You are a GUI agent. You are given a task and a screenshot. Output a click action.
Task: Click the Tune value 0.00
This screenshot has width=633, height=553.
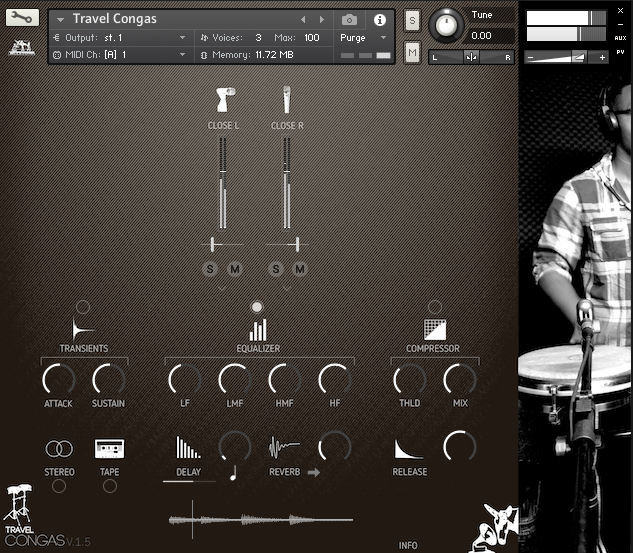click(x=481, y=36)
